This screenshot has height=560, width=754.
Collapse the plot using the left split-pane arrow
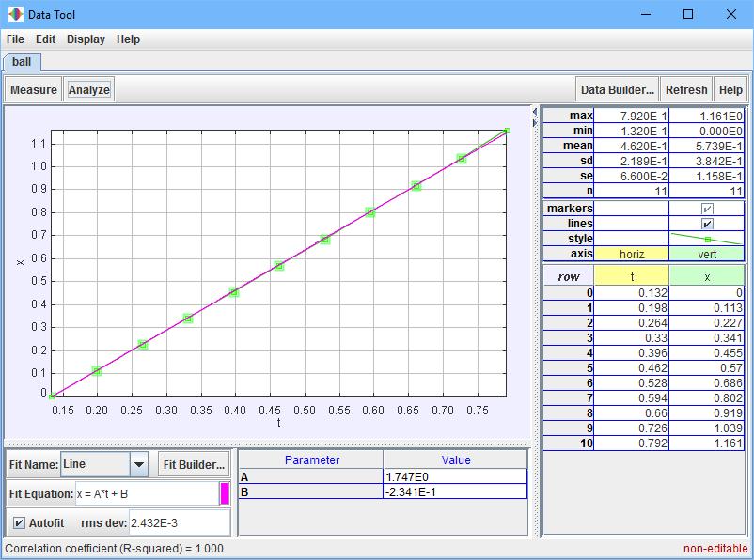coord(535,112)
